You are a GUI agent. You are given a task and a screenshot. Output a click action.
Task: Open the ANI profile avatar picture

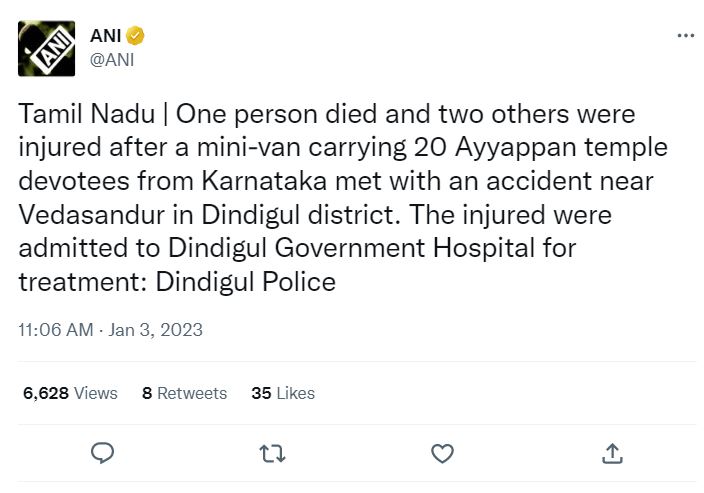[x=46, y=48]
